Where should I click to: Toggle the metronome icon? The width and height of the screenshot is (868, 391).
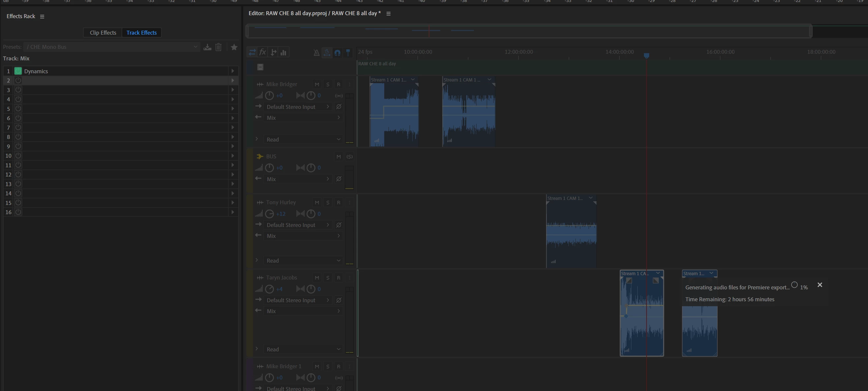point(316,52)
